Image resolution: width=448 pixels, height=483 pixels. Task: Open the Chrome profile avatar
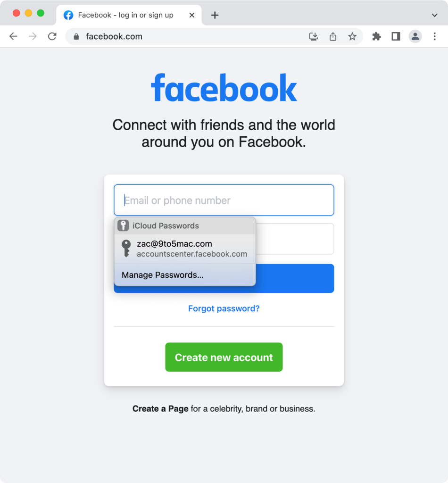[x=415, y=36]
